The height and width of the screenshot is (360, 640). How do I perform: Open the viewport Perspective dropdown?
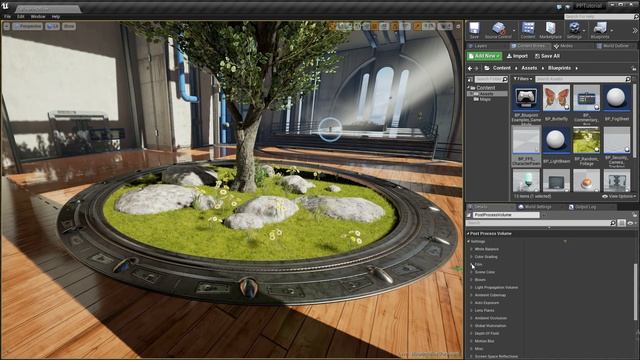[27, 26]
